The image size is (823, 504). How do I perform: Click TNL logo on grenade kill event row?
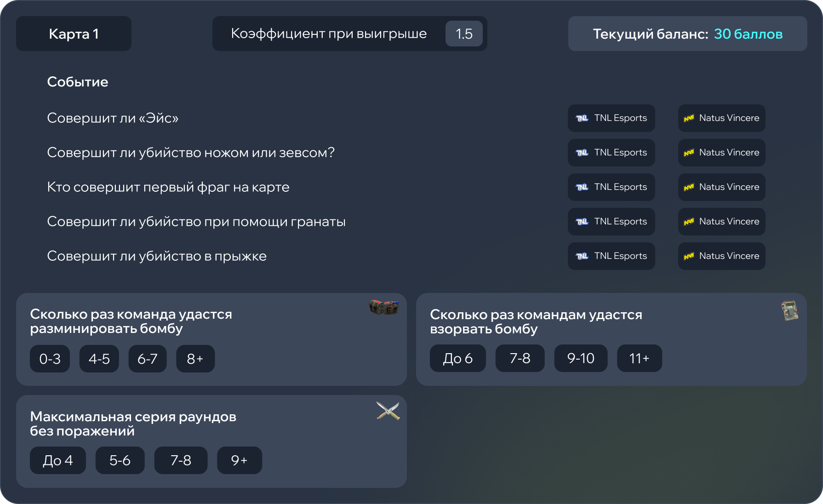582,221
